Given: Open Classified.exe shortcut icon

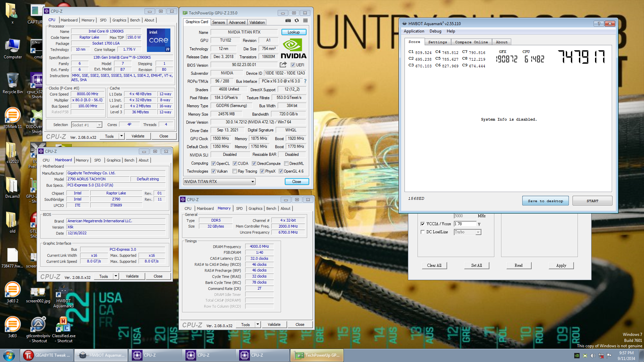Looking at the screenshot, I should click(x=63, y=329).
